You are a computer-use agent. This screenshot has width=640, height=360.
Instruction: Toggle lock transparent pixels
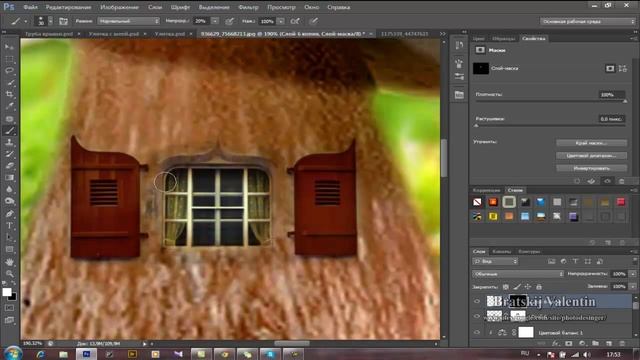[x=506, y=287]
